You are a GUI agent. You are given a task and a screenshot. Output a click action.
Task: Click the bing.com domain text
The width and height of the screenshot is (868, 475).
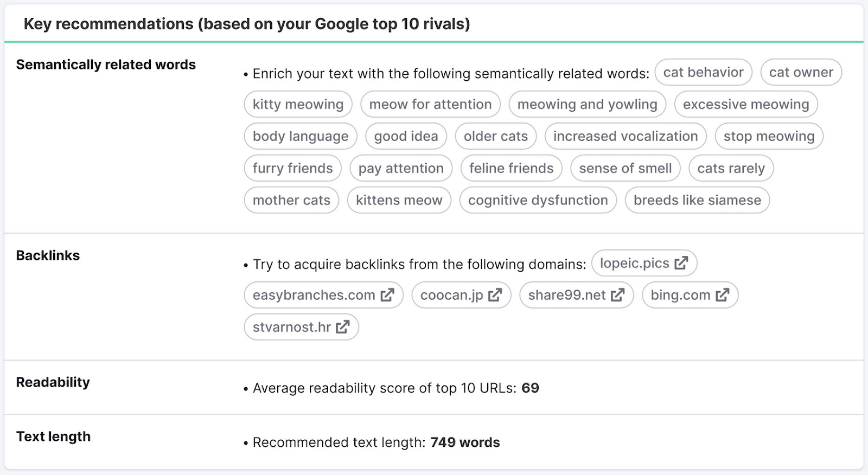click(x=680, y=295)
